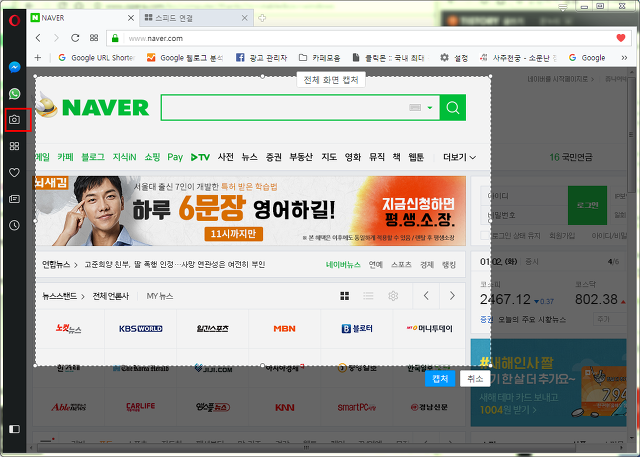The image size is (640, 457).
Task: Add bookmark with bookmarks bar plus
Action: (x=38, y=58)
